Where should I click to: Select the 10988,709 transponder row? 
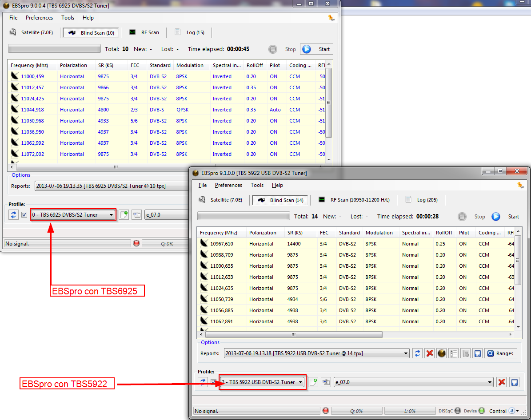355,255
